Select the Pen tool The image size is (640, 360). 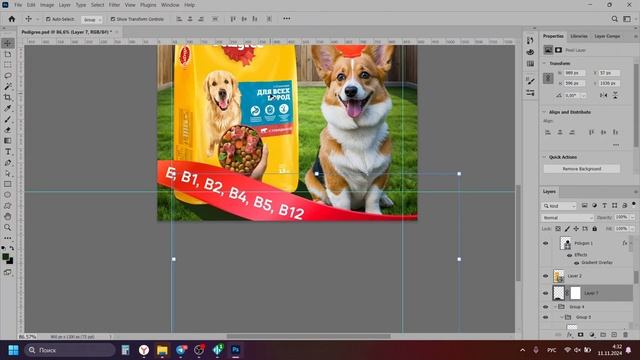click(8, 163)
